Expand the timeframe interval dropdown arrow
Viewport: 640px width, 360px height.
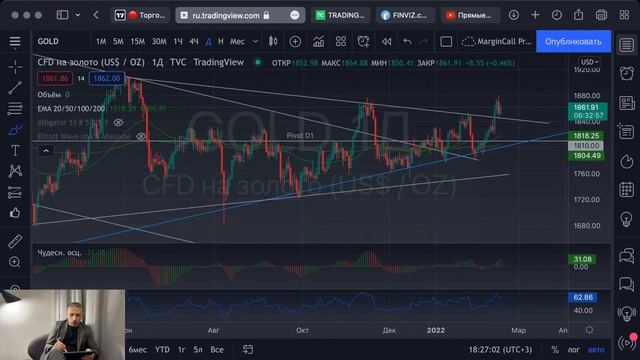pyautogui.click(x=255, y=41)
